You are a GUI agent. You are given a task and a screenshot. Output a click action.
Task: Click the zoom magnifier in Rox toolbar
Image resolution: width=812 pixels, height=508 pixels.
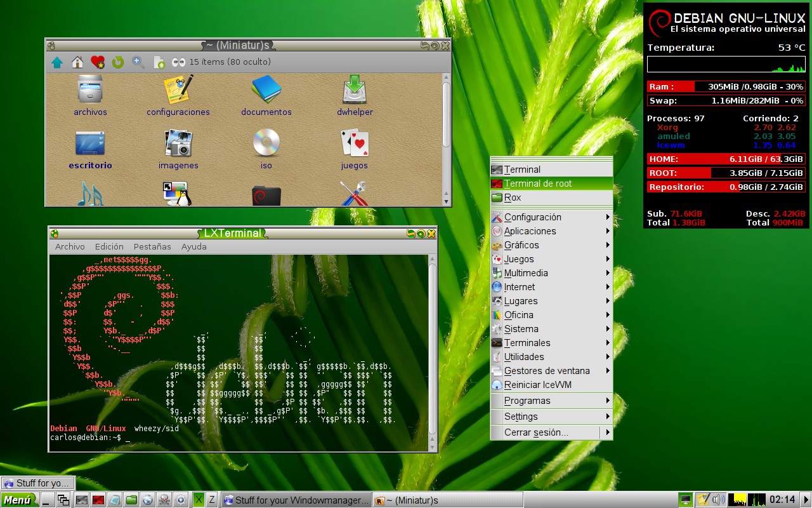[138, 62]
